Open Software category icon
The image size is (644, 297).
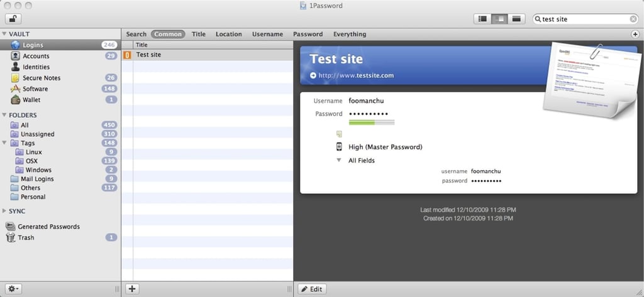pyautogui.click(x=15, y=89)
